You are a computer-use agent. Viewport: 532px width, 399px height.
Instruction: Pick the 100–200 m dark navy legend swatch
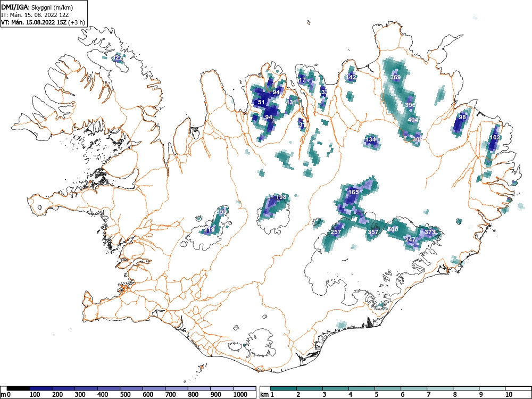coord(41,388)
